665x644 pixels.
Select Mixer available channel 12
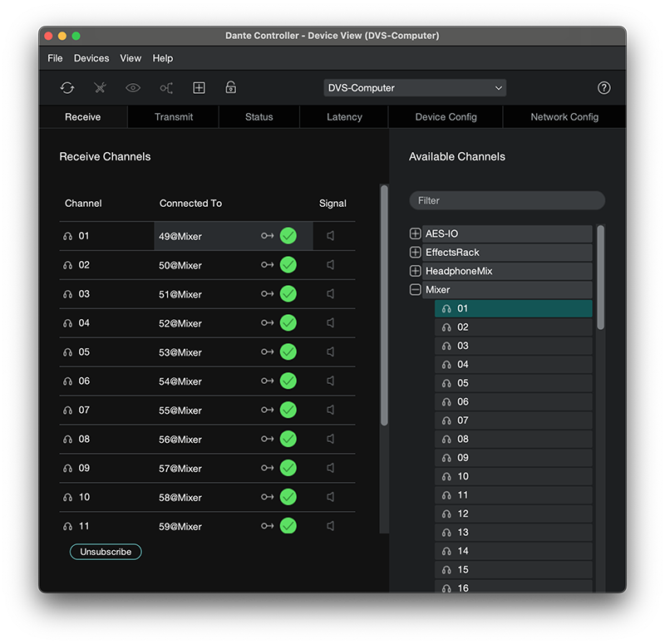[x=513, y=514]
